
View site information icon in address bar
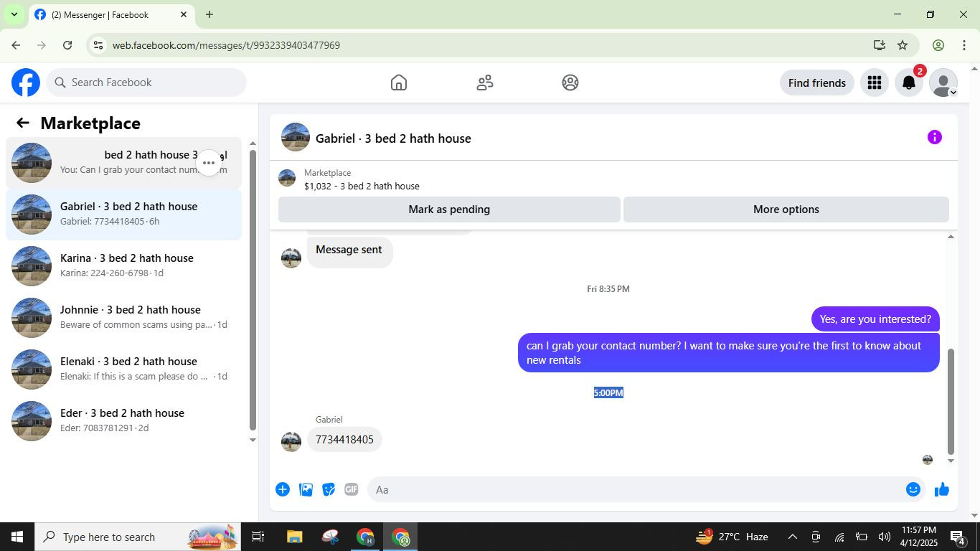tap(98, 45)
